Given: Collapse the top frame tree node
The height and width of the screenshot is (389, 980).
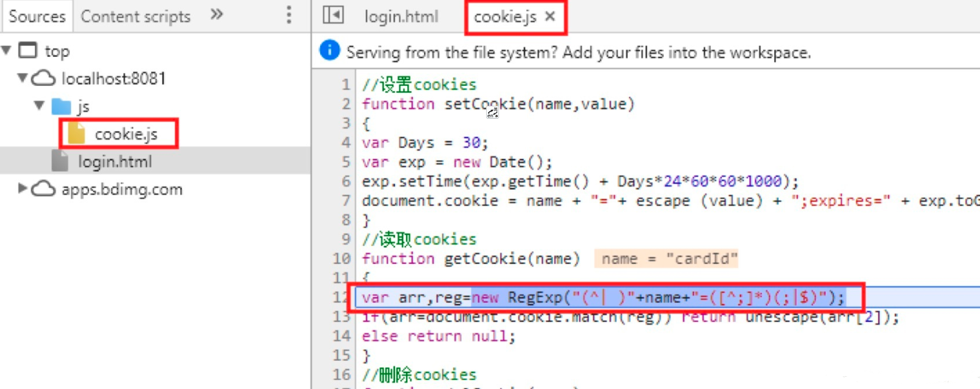Looking at the screenshot, I should point(7,50).
